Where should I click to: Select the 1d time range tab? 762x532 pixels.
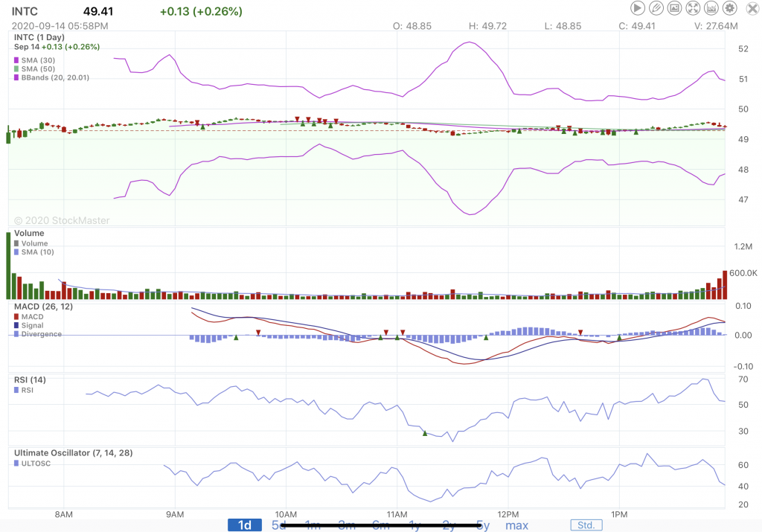244,525
